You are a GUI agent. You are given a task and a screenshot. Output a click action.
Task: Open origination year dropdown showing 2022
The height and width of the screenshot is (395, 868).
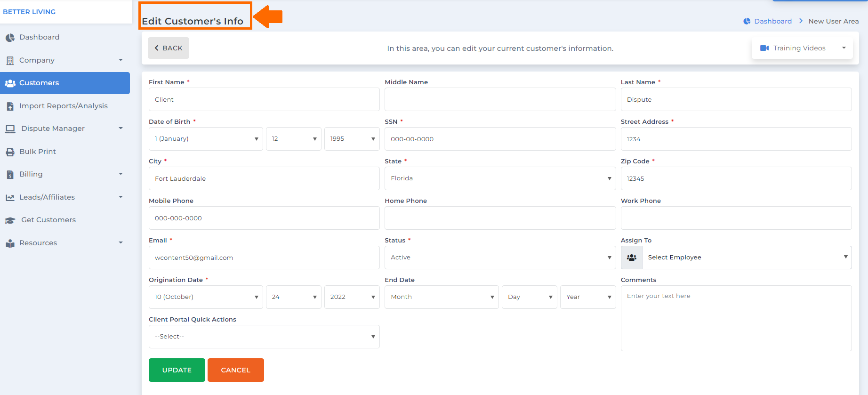(x=352, y=297)
